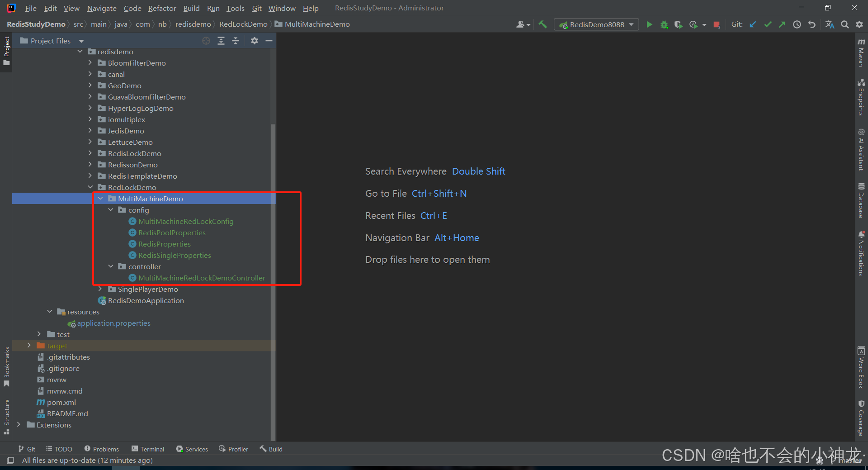868x470 pixels.
Task: Open Notifications tool window
Action: (861, 253)
